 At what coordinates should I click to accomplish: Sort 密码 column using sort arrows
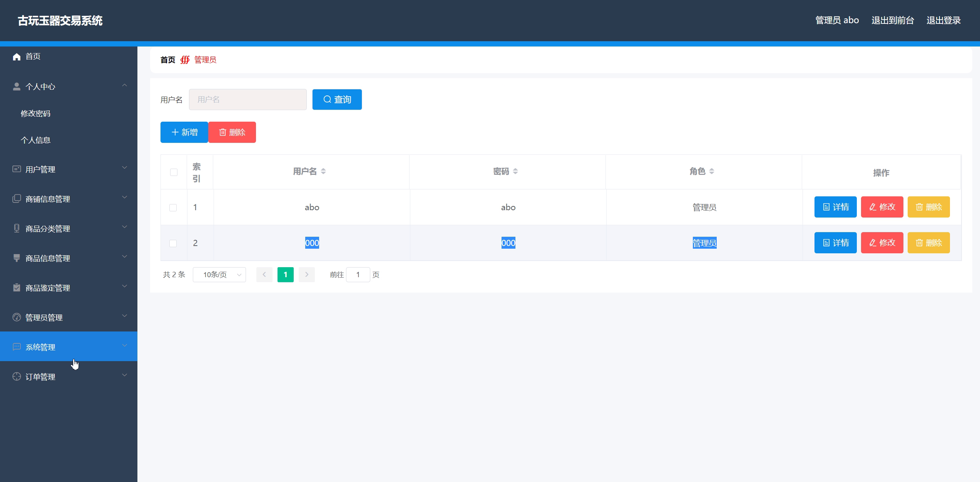pyautogui.click(x=515, y=171)
